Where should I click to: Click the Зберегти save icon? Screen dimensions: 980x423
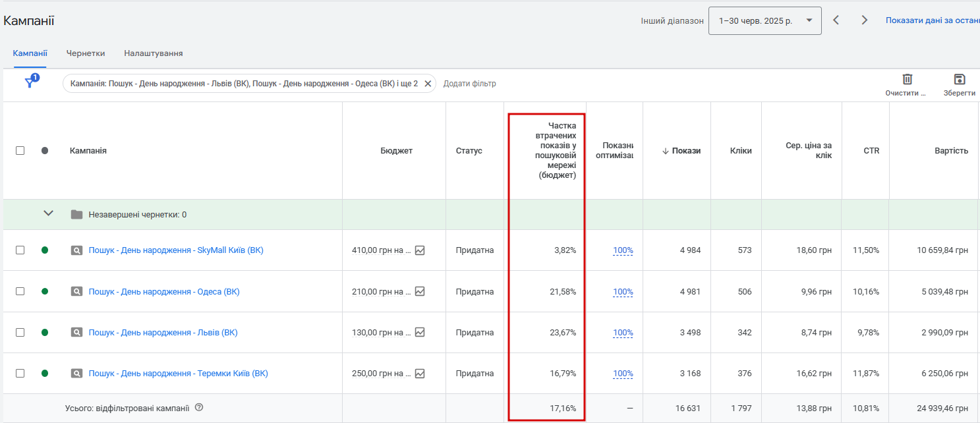tap(960, 79)
